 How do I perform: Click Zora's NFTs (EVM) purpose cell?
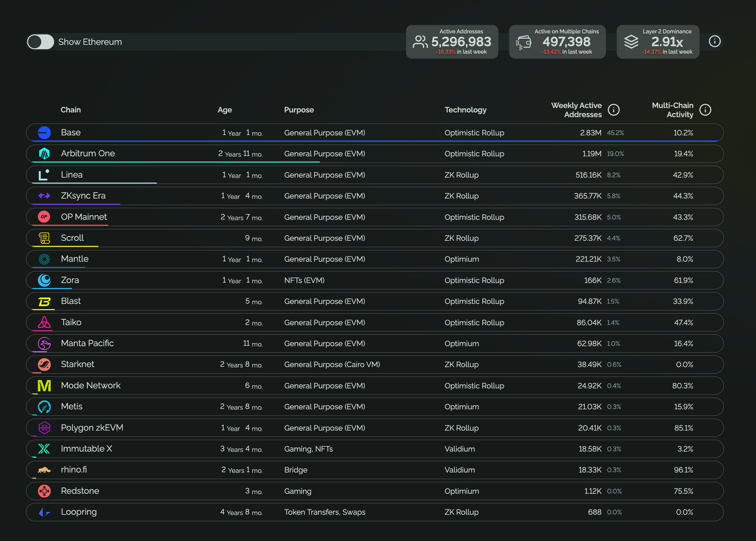[x=304, y=280]
